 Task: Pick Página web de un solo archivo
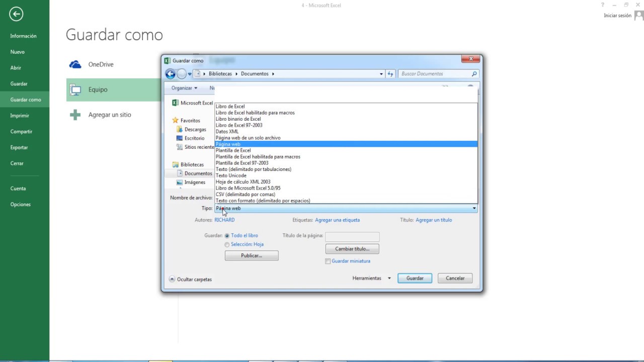[346, 138]
